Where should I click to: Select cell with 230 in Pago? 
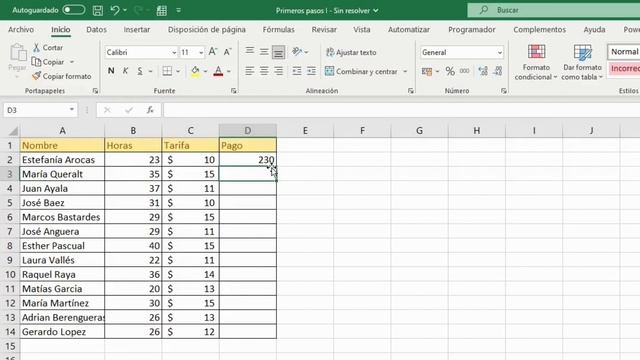tap(248, 160)
